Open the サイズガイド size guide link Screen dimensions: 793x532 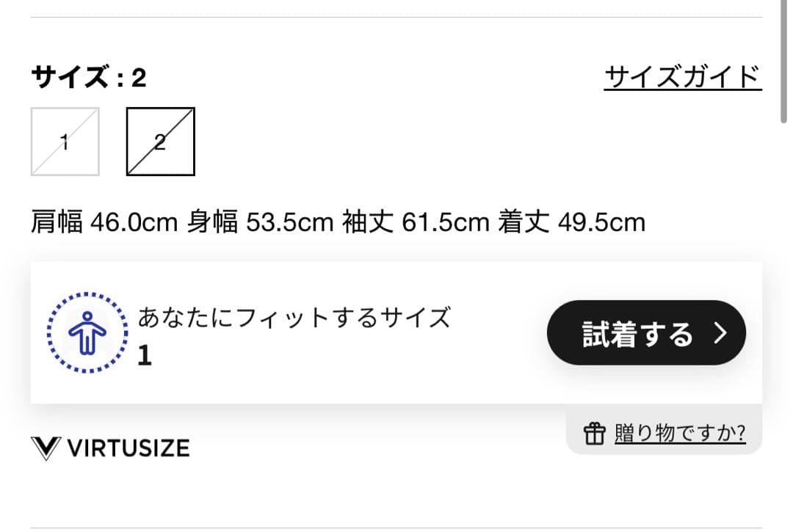point(682,76)
